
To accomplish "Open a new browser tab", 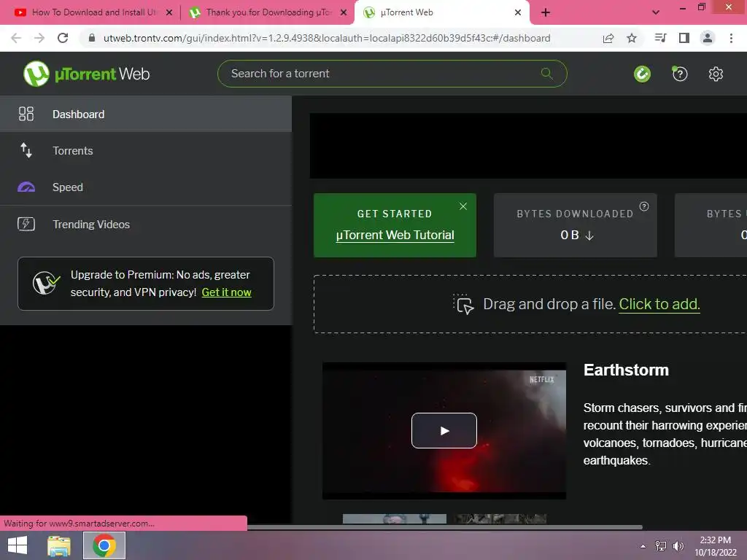I will click(546, 12).
